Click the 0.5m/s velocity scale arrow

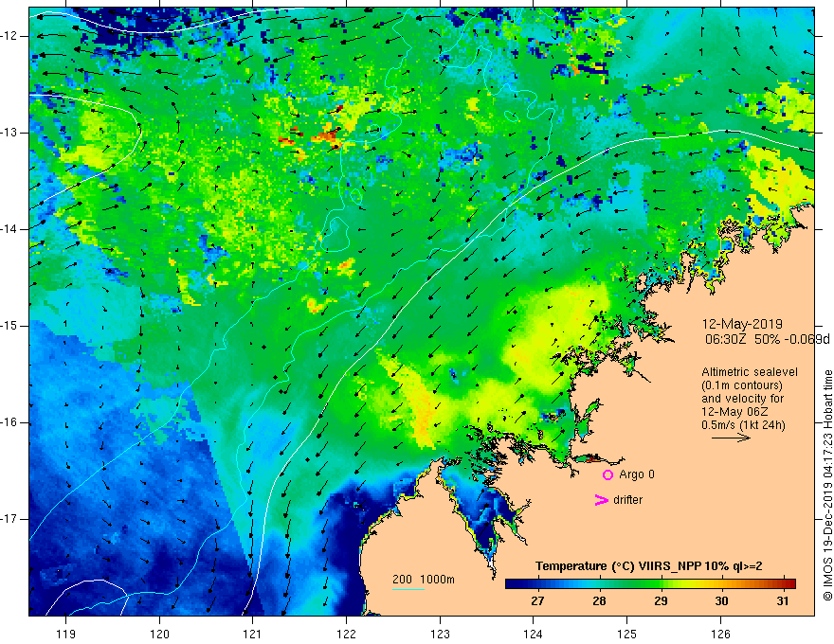click(731, 438)
